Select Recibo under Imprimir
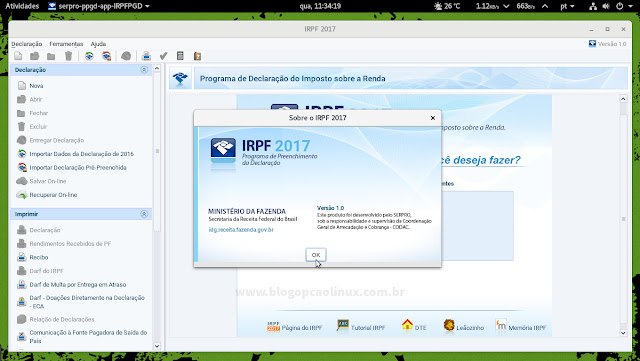Screen dimensions: 640x361 (x=39, y=257)
